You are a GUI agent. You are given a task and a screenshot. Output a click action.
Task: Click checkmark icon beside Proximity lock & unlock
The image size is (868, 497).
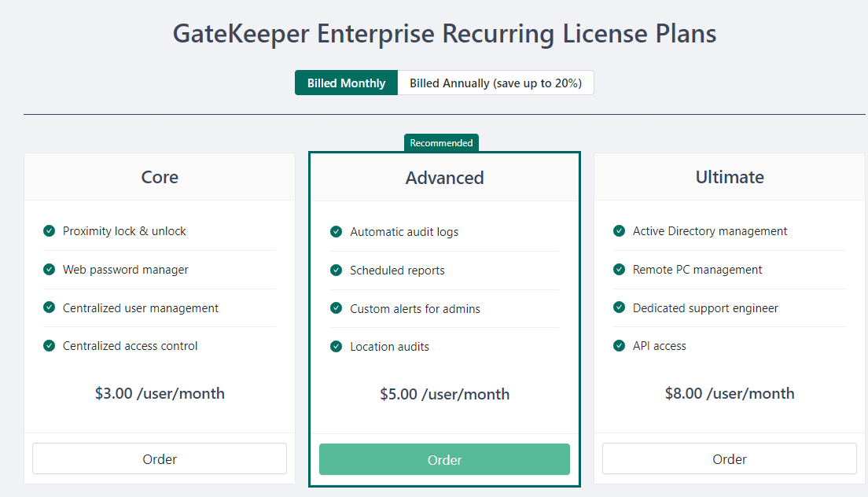tap(50, 230)
